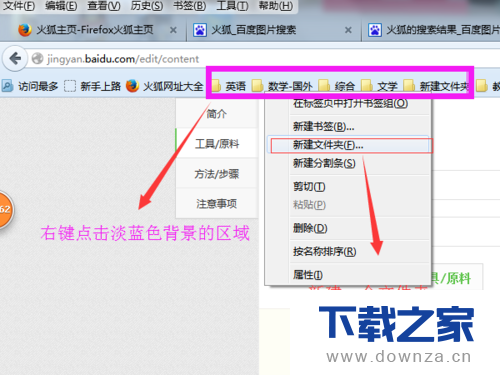Go back with the back arrow button
The image size is (500, 375).
tap(15, 59)
